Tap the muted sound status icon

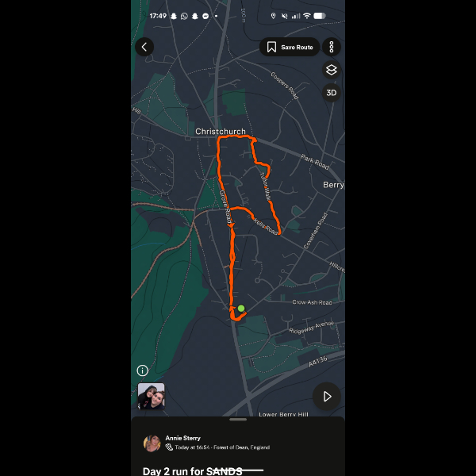(285, 16)
